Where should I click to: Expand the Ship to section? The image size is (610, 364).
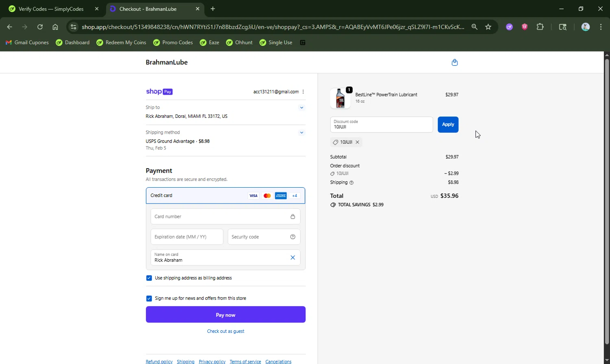[302, 108]
